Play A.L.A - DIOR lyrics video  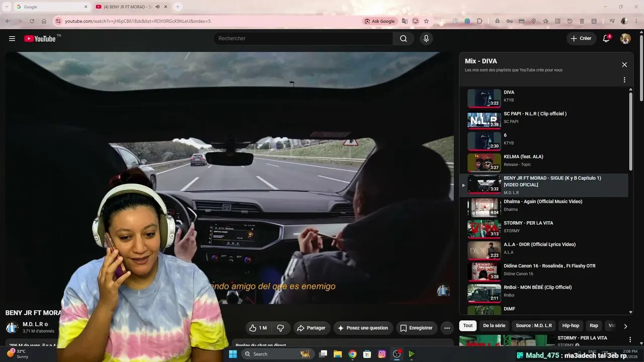(544, 250)
